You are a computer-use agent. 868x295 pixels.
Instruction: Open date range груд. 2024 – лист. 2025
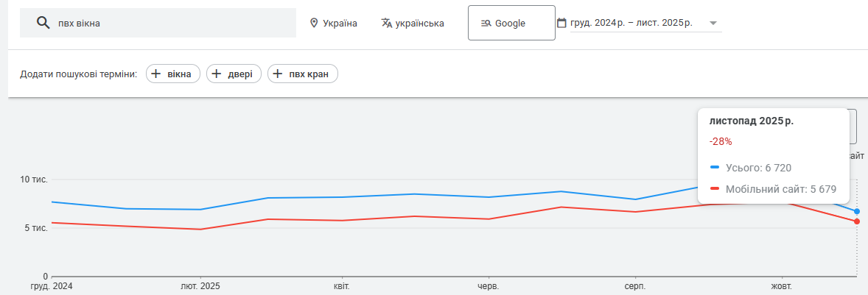pyautogui.click(x=631, y=23)
